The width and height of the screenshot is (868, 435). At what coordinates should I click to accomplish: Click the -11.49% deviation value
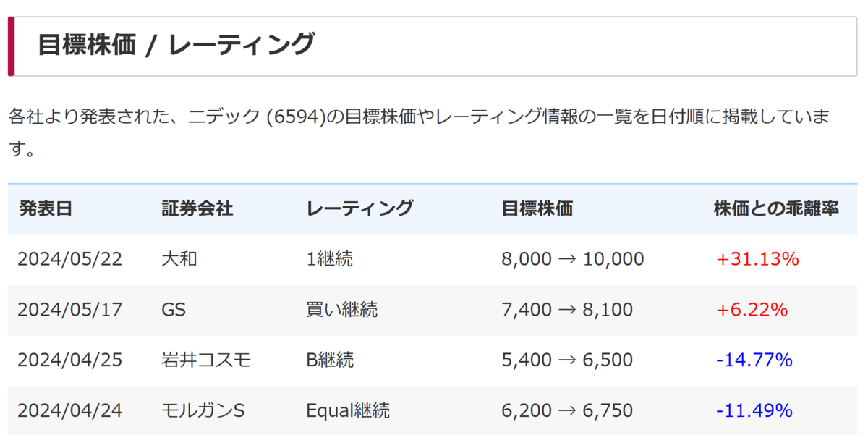754,410
